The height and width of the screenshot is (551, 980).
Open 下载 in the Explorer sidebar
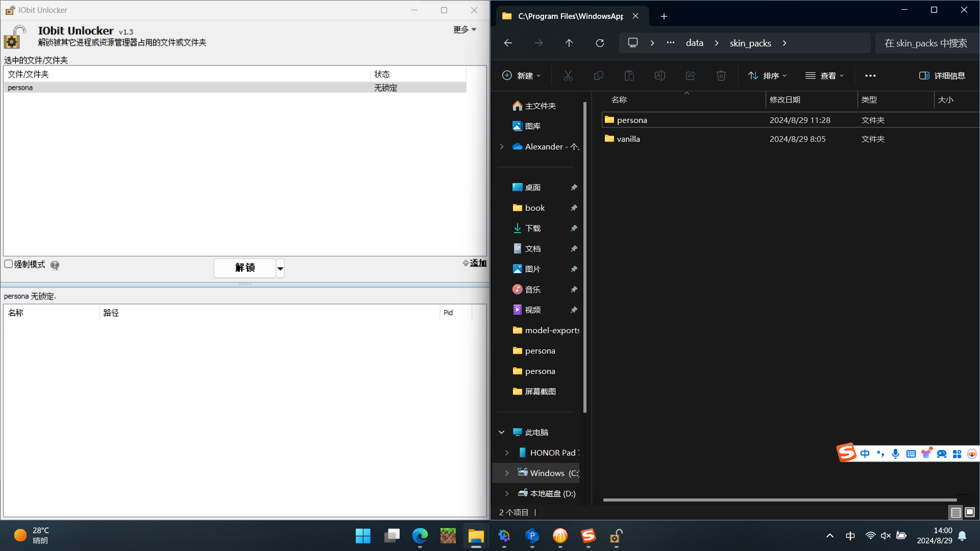(x=533, y=228)
